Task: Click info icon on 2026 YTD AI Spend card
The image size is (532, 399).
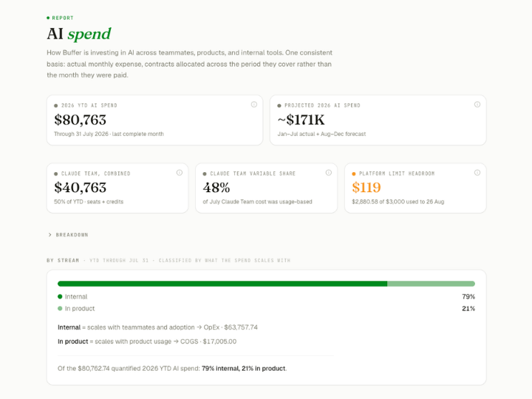Action: [x=253, y=104]
